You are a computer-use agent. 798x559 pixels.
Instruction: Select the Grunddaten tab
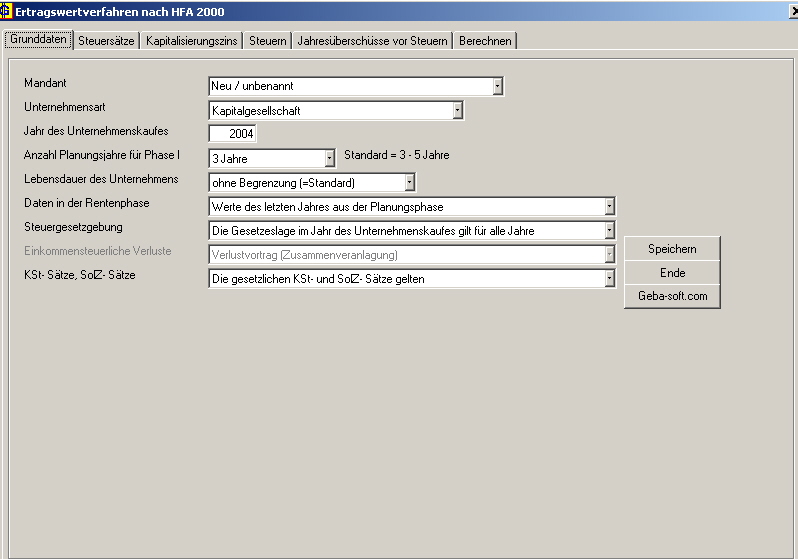(39, 40)
